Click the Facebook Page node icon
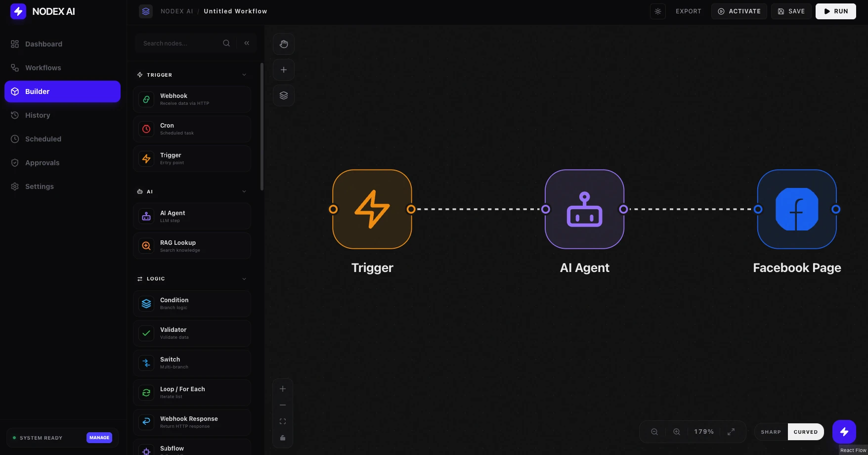This screenshot has height=455, width=868. 797,209
